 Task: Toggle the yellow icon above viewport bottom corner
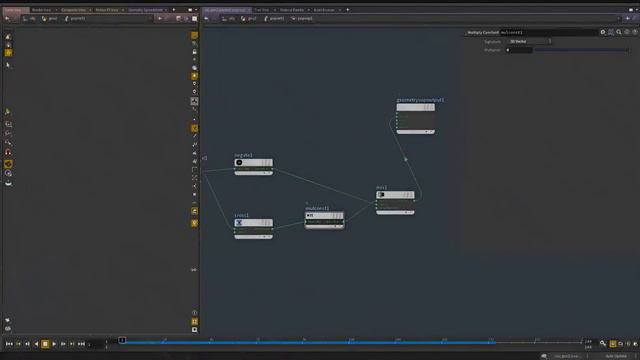(195, 322)
